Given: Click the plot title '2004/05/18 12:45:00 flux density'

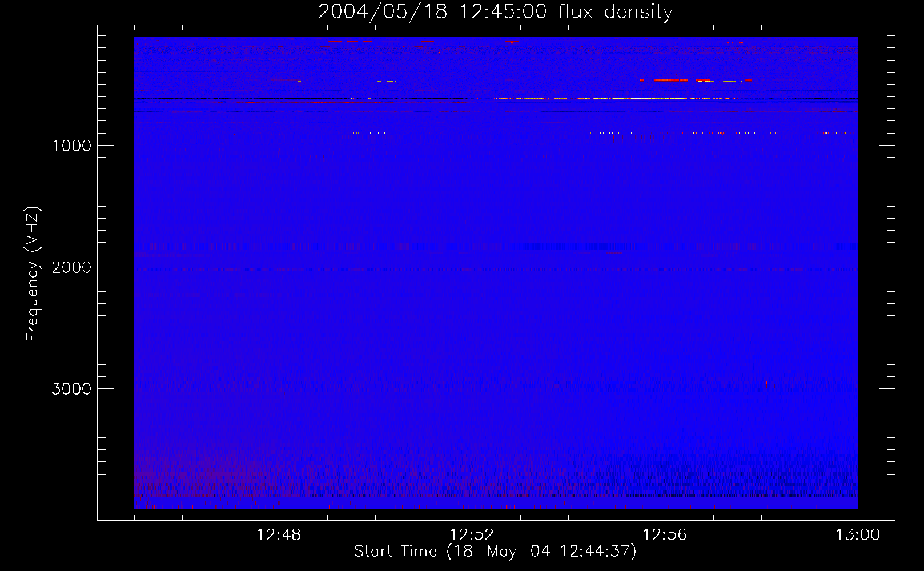Looking at the screenshot, I should (x=495, y=11).
